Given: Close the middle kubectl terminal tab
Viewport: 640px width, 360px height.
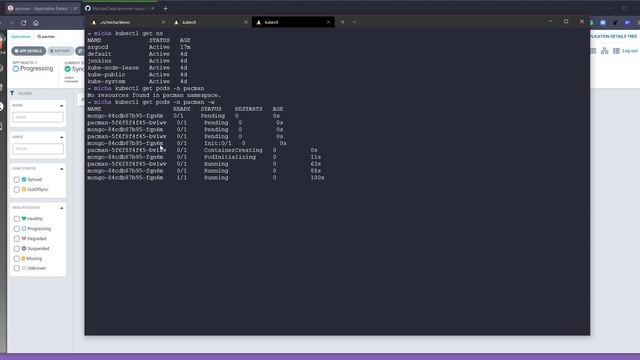Looking at the screenshot, I should point(246,22).
